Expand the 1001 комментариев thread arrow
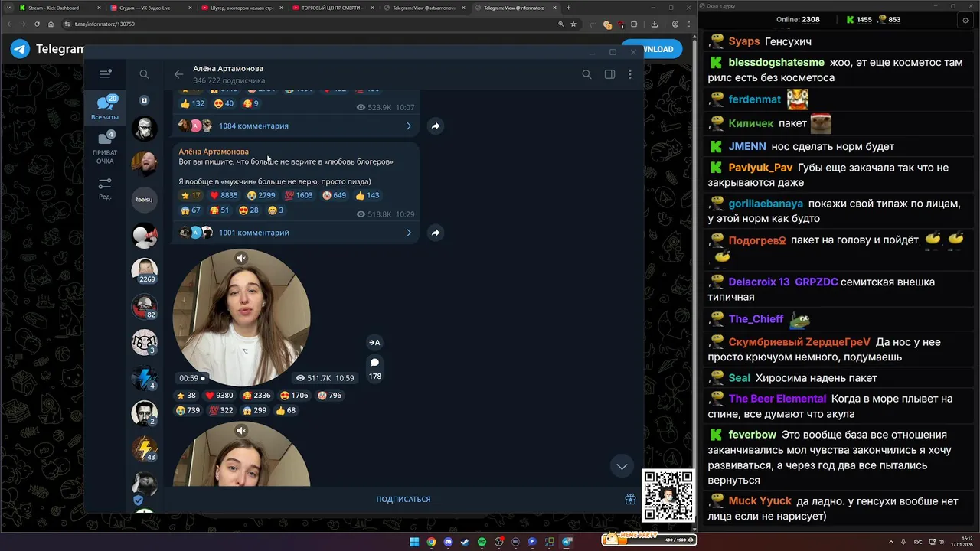 click(408, 233)
